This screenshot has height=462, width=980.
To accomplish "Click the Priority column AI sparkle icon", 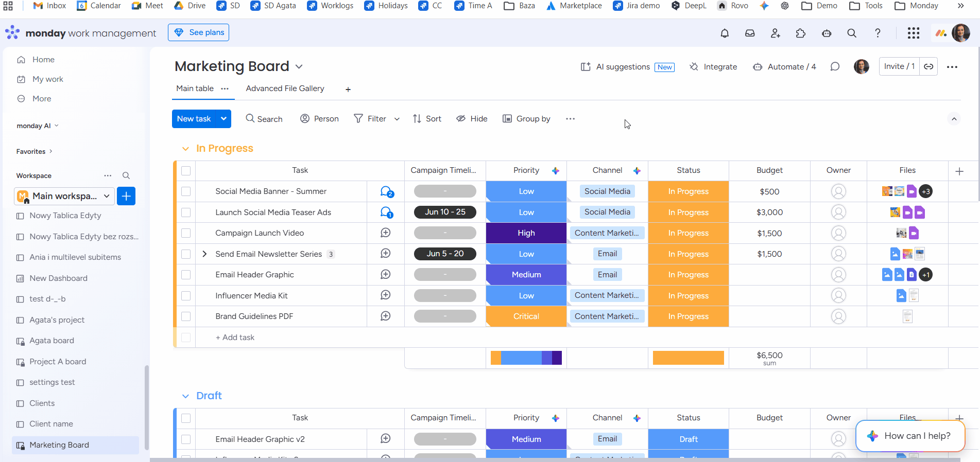I will pos(556,171).
